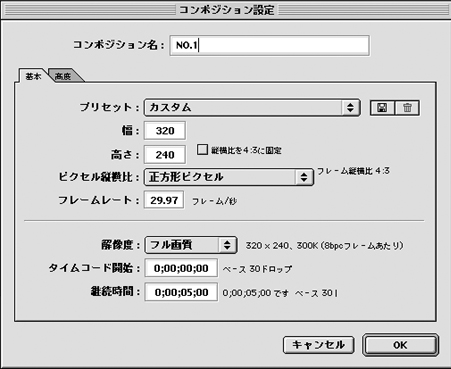Click the フレームレート field showing 29.97
The image size is (451, 369).
164,200
